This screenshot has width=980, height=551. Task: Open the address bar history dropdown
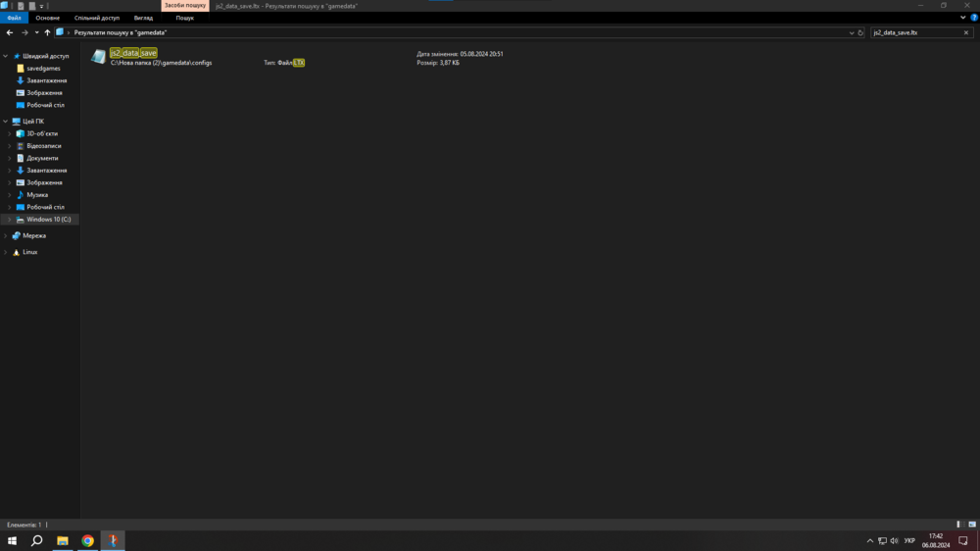[852, 32]
